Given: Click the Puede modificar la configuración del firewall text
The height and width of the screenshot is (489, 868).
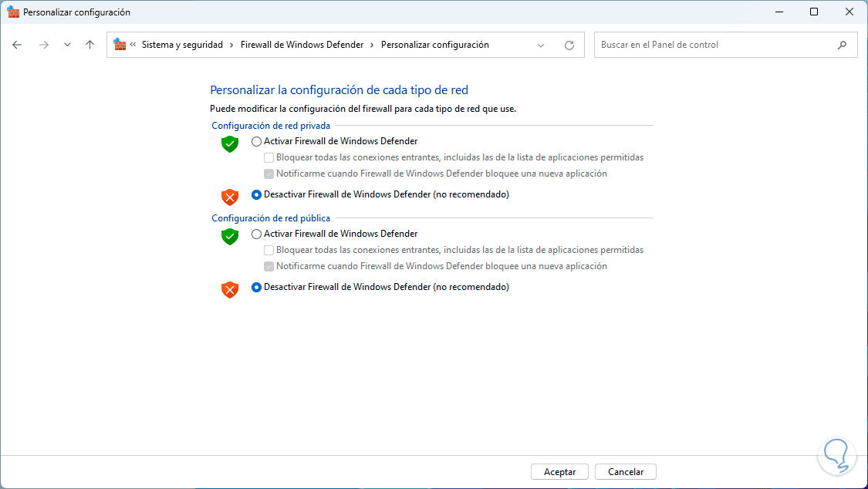Looking at the screenshot, I should [x=363, y=109].
